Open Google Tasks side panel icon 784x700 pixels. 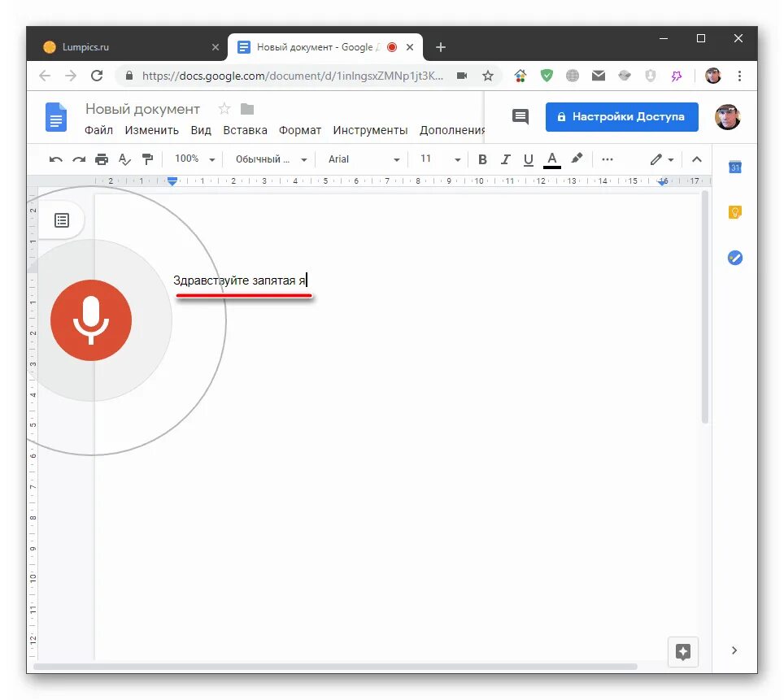734,258
